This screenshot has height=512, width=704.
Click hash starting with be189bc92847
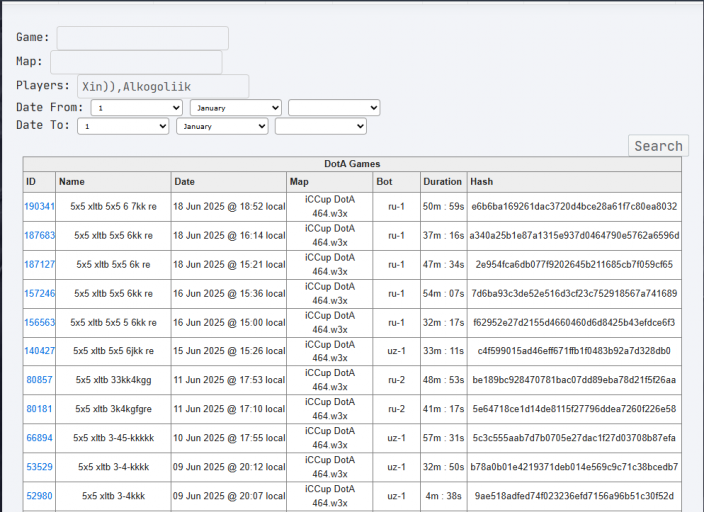click(x=574, y=380)
